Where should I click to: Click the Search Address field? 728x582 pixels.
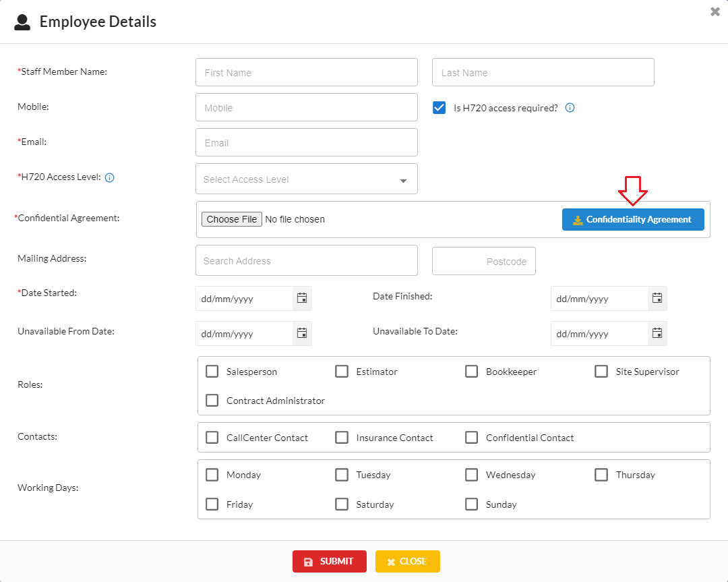pyautogui.click(x=307, y=261)
